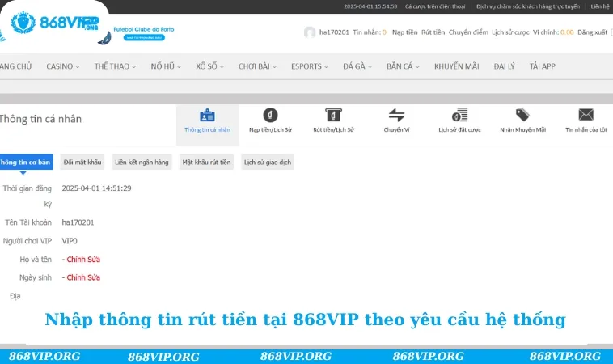The width and height of the screenshot is (613, 364).
Task: Open the KHUYẾN MÃI menu item
Action: [457, 66]
